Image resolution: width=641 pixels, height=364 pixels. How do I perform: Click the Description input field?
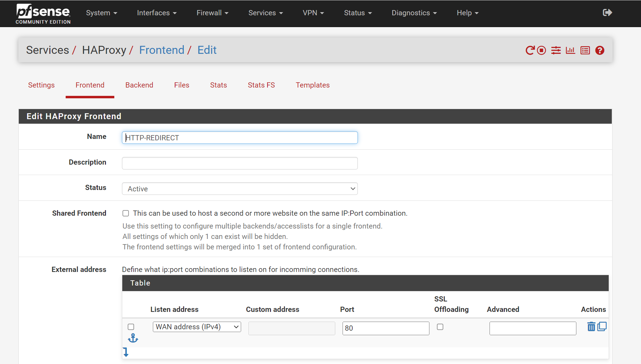click(240, 163)
